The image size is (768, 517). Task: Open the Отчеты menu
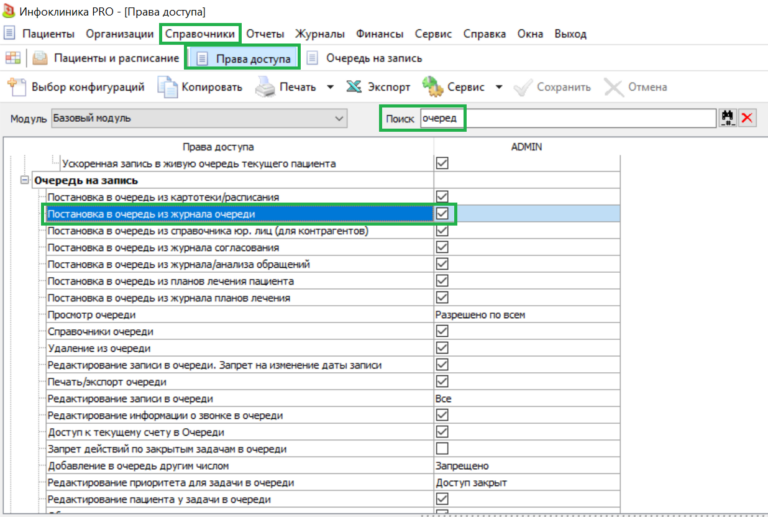265,34
